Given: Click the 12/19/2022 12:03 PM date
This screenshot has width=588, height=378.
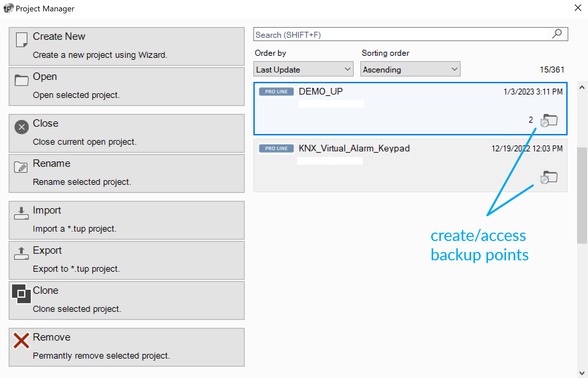Looking at the screenshot, I should pyautogui.click(x=527, y=148).
